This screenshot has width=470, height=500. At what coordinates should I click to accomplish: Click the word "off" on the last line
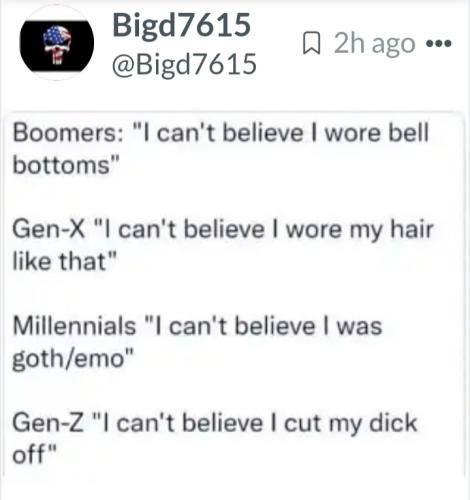click(28, 454)
